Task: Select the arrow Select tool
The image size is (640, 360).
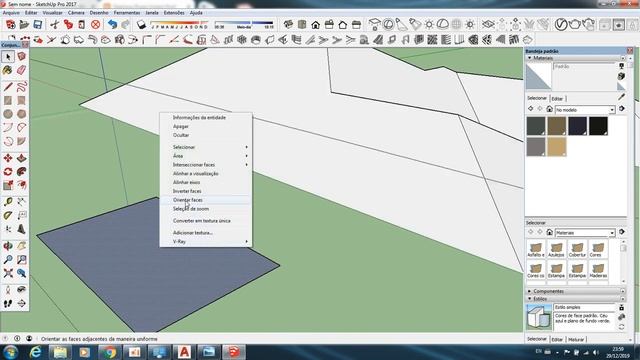Action: pyautogui.click(x=8, y=57)
